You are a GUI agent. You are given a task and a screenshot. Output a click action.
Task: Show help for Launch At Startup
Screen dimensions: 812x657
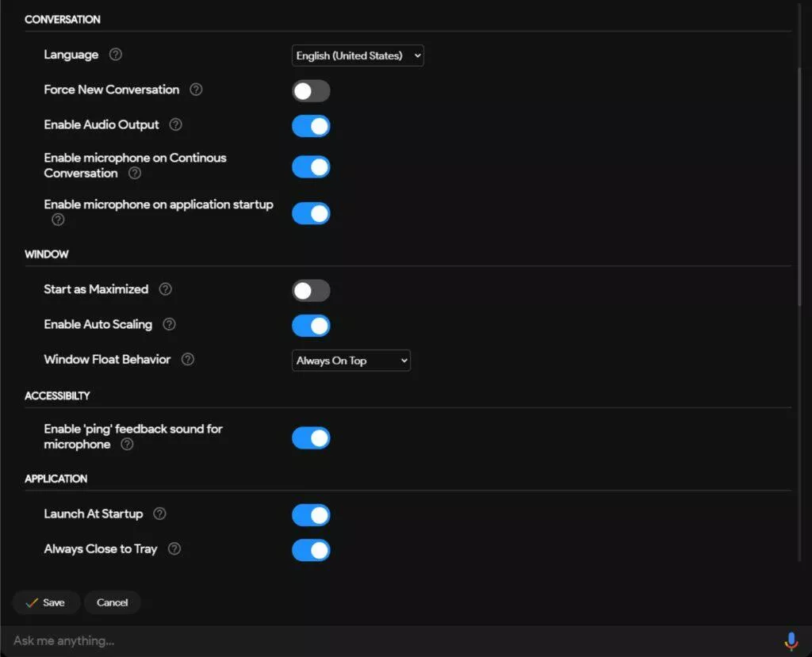point(159,514)
